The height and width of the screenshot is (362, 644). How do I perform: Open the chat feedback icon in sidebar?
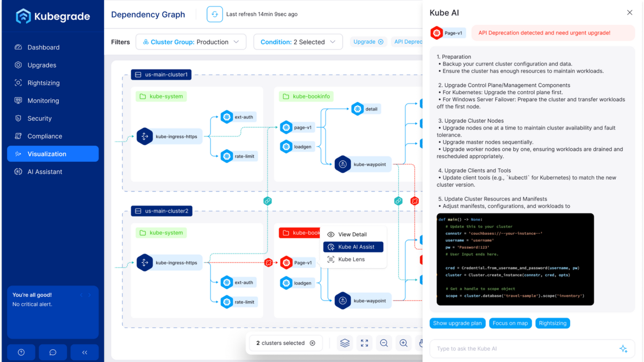point(53,352)
